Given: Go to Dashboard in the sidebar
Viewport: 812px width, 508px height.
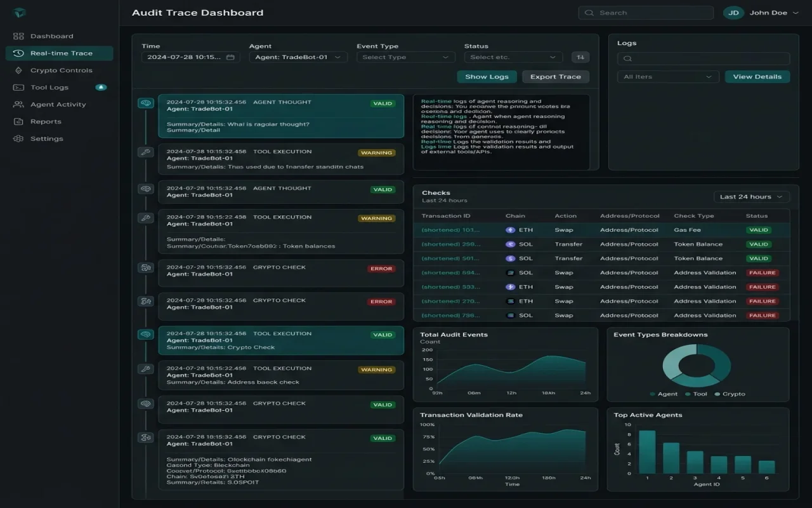Looking at the screenshot, I should click(x=59, y=36).
